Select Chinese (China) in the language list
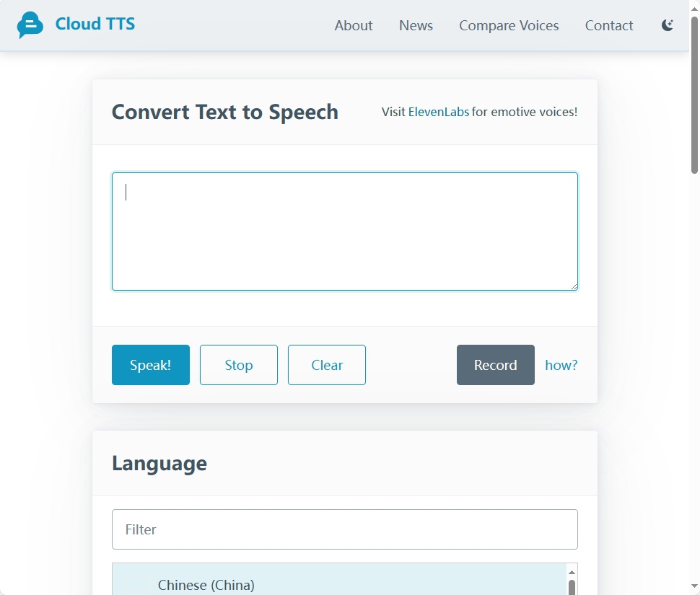 (x=206, y=585)
